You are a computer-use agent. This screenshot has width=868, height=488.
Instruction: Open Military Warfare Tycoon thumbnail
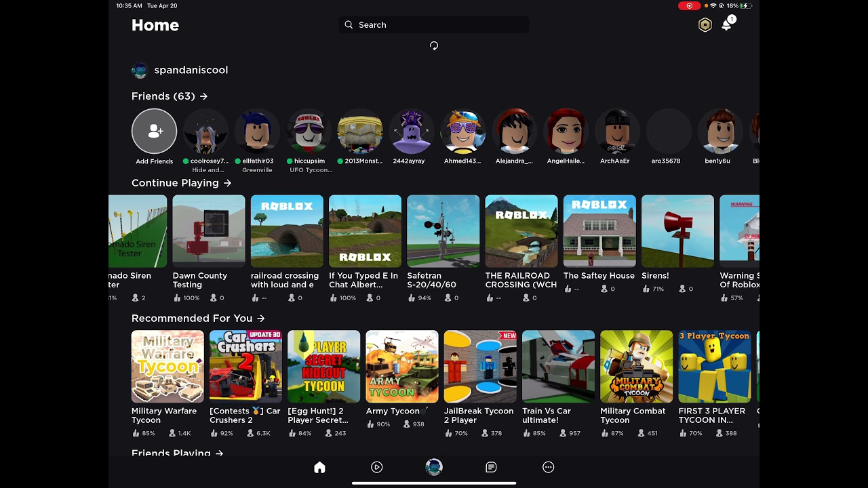point(167,367)
